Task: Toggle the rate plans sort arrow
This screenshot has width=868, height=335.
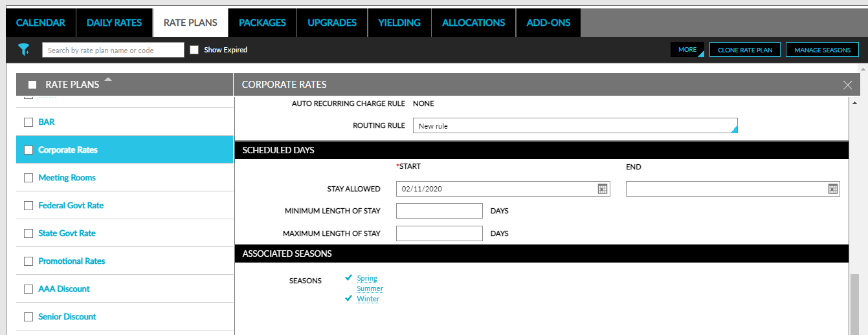Action: click(x=108, y=80)
